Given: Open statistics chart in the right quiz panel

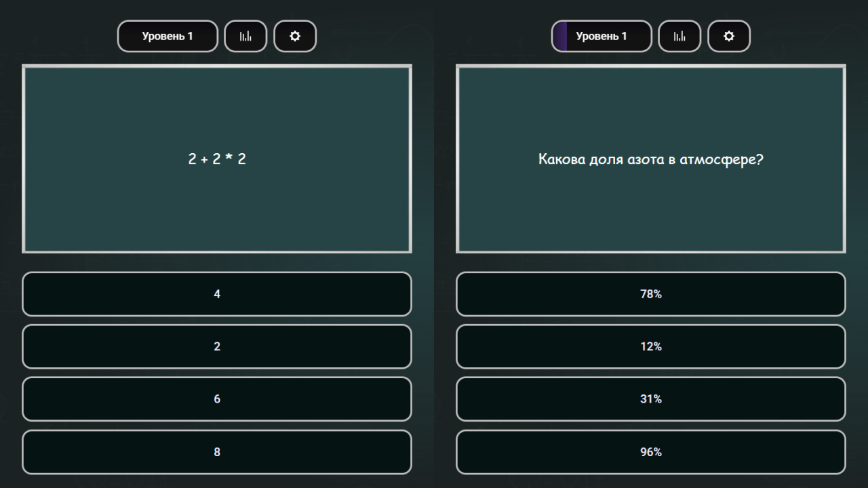Looking at the screenshot, I should point(679,36).
